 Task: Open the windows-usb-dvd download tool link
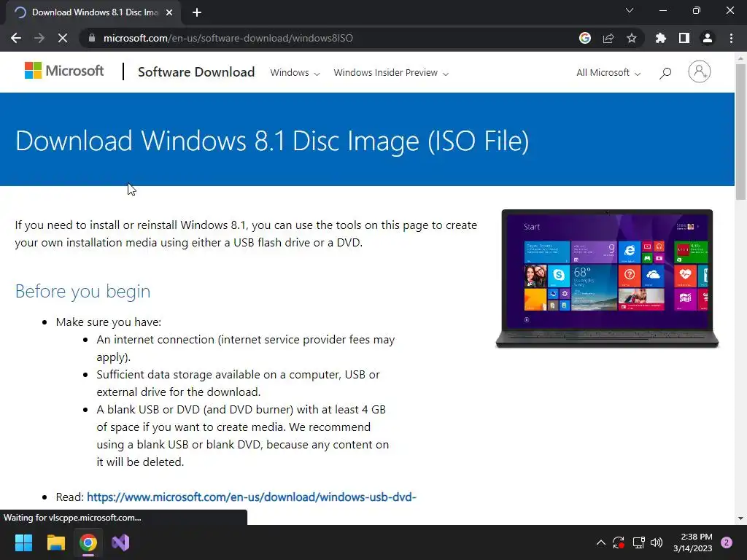pos(252,497)
